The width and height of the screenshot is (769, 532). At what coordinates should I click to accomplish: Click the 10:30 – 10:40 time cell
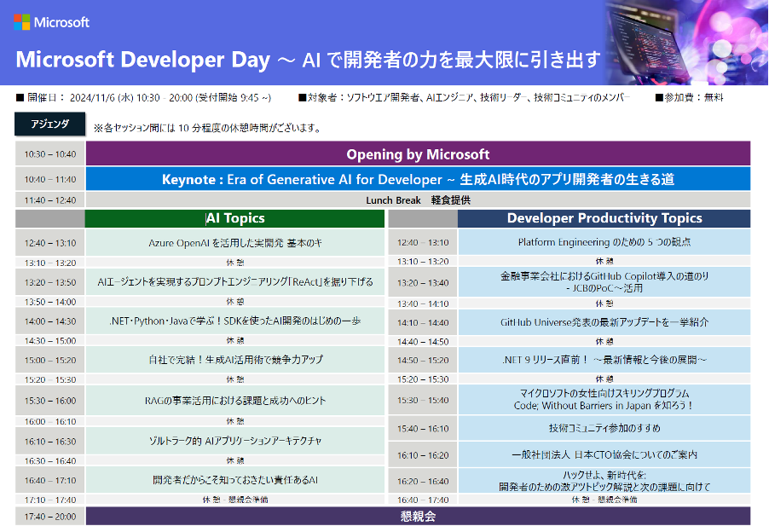point(50,154)
